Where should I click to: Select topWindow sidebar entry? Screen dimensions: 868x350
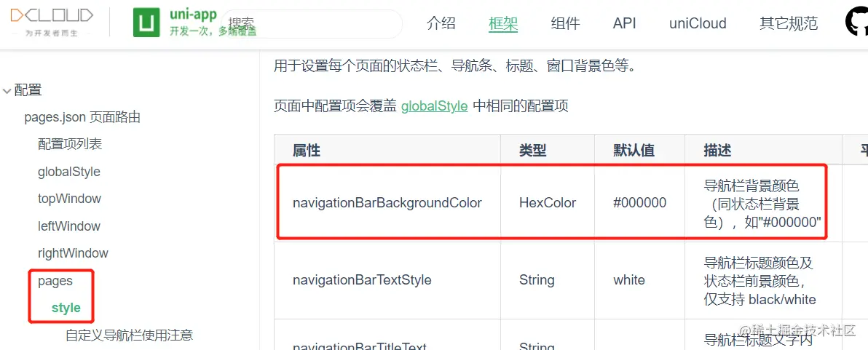[69, 199]
